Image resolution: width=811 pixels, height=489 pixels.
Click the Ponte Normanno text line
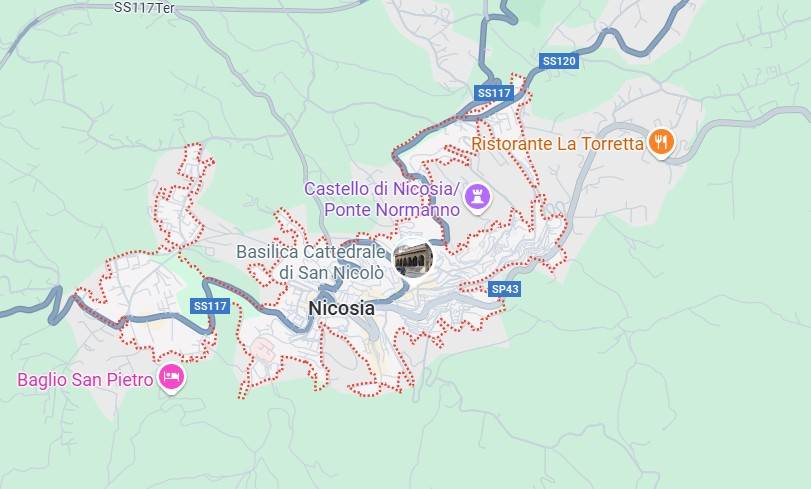(x=392, y=210)
